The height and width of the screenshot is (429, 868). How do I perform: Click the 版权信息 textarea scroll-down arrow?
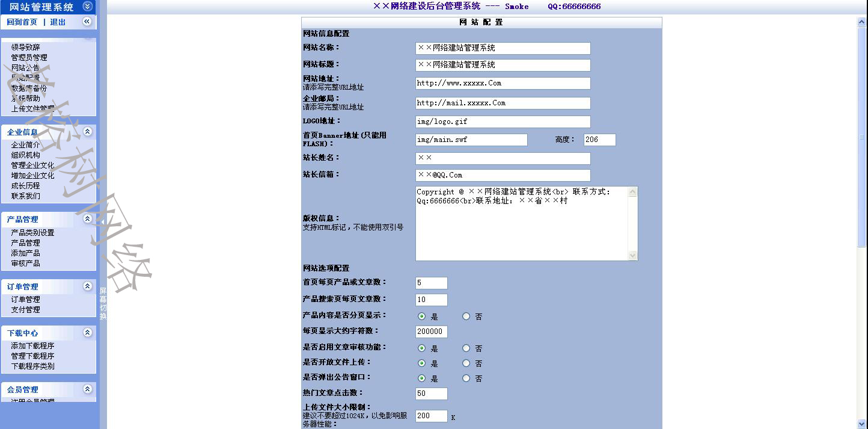tap(632, 255)
